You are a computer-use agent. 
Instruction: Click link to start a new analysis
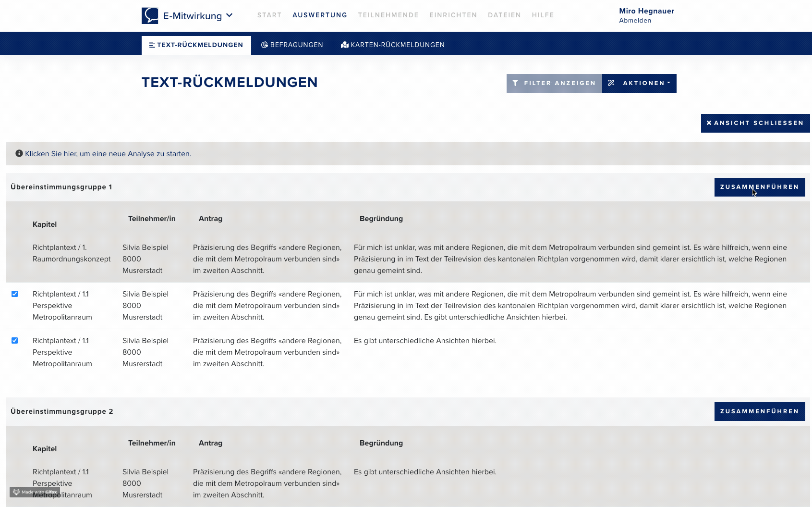click(x=108, y=154)
